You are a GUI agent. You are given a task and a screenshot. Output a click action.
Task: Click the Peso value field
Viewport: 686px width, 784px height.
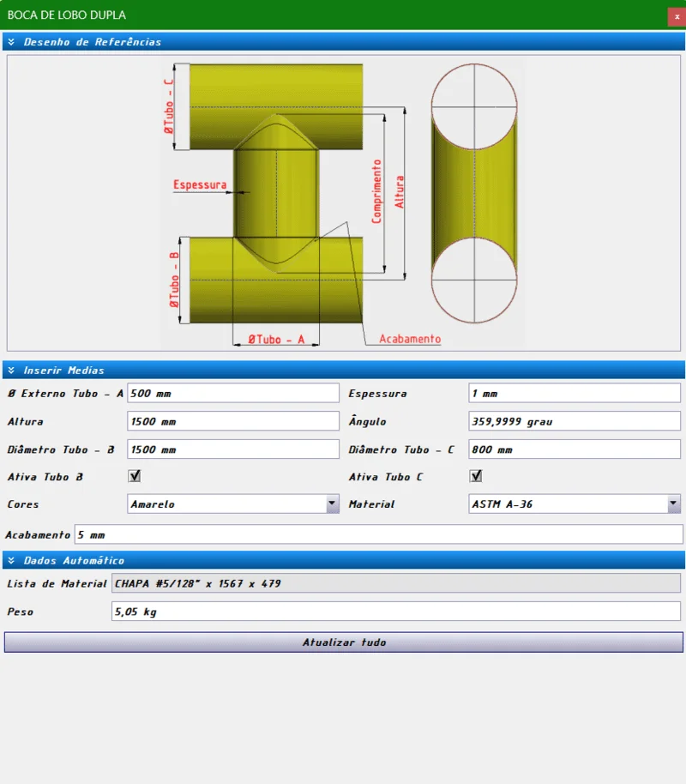click(396, 612)
